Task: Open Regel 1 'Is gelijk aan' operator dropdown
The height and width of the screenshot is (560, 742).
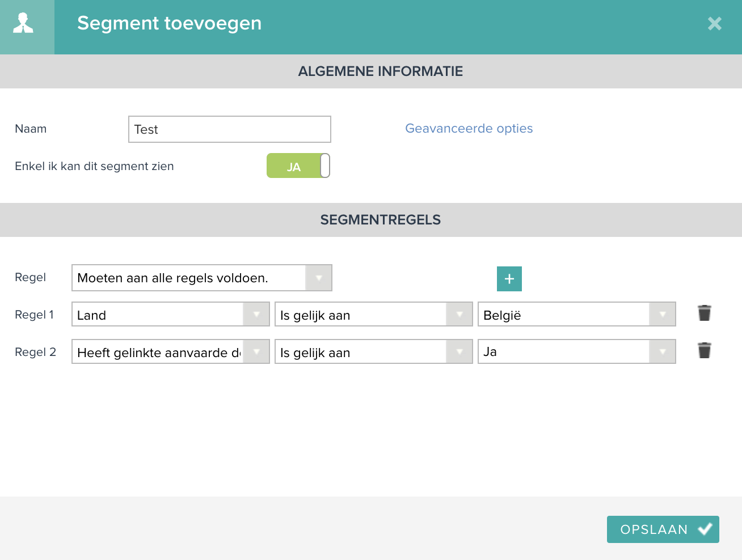Action: tap(374, 315)
